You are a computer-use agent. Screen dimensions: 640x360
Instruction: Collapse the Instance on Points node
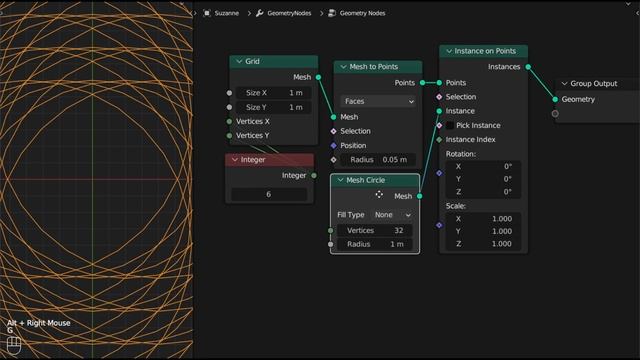coord(449,51)
